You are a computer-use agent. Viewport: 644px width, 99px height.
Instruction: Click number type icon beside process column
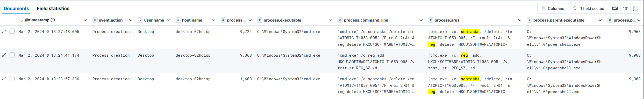pos(223,20)
